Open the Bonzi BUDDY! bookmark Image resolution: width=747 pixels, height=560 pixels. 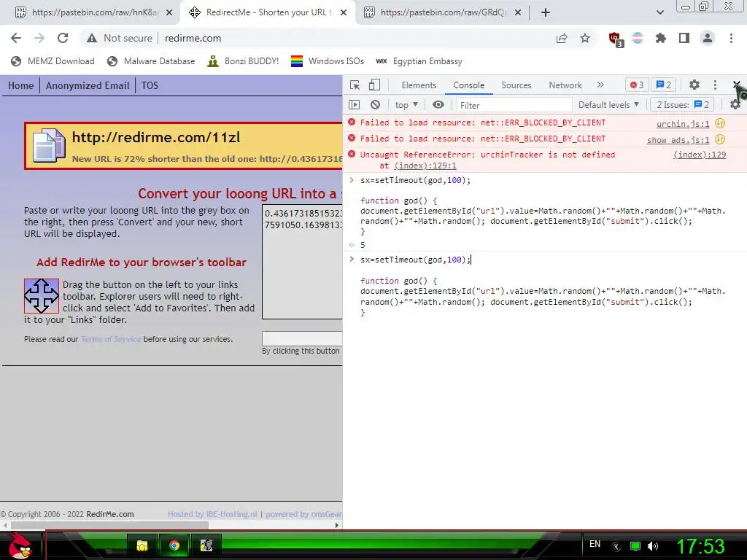(x=243, y=61)
